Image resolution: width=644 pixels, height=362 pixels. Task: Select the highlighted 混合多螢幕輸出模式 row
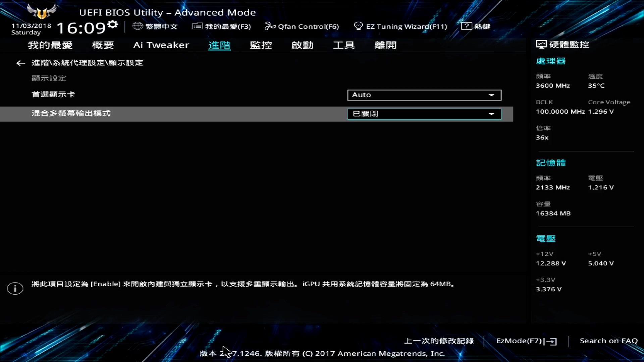[168, 114]
